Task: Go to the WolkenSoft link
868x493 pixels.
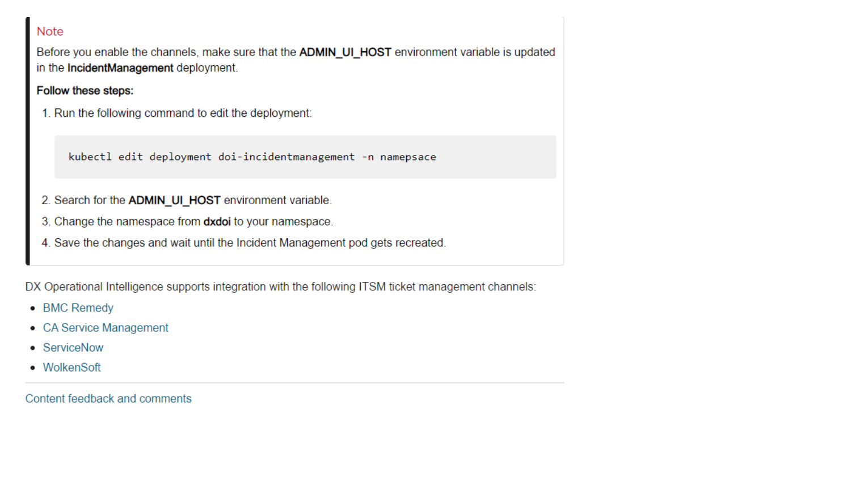Action: point(71,368)
